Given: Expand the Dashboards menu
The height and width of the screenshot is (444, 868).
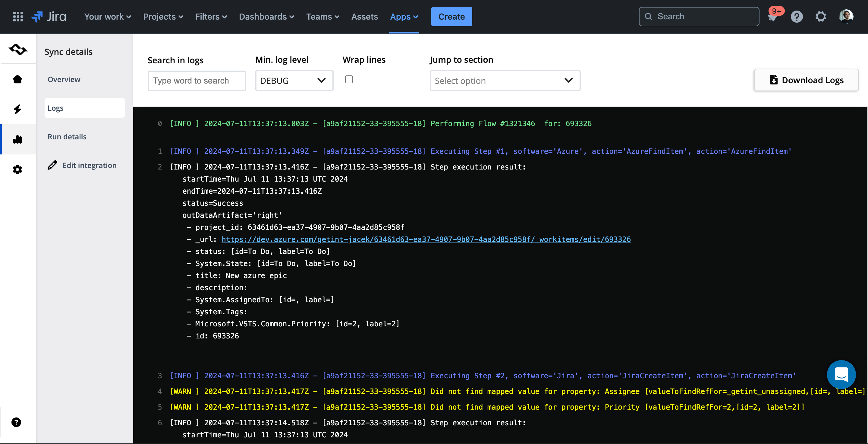Looking at the screenshot, I should point(266,17).
